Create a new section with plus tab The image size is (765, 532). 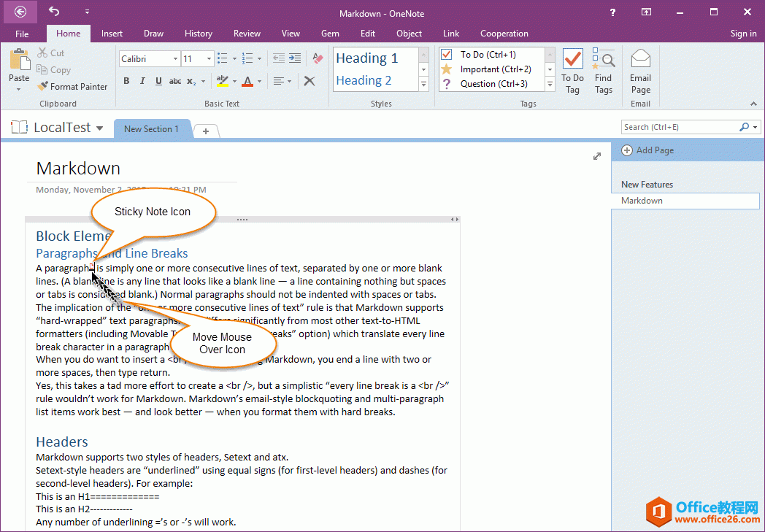click(x=206, y=131)
